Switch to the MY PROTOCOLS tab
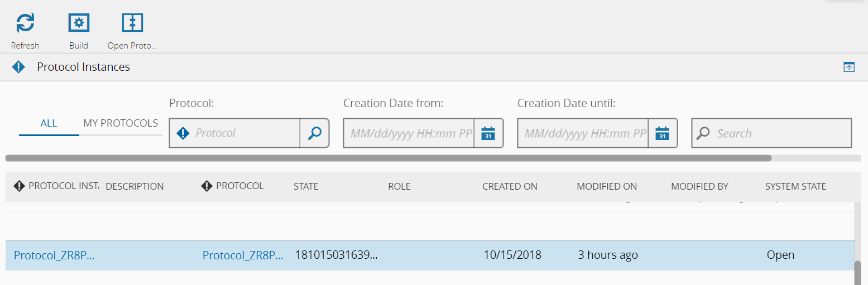Screen dimensions: 868x285 point(121,123)
